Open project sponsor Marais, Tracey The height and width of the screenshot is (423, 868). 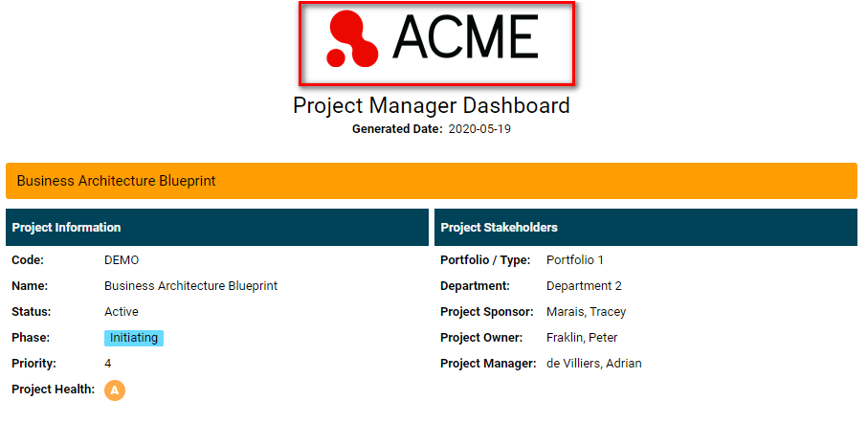point(587,312)
